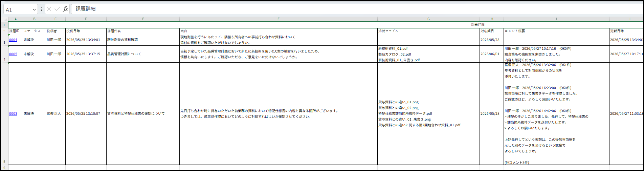Click the 更新日時 header cell
Viewport: 644px width, 171px height.
click(x=626, y=31)
